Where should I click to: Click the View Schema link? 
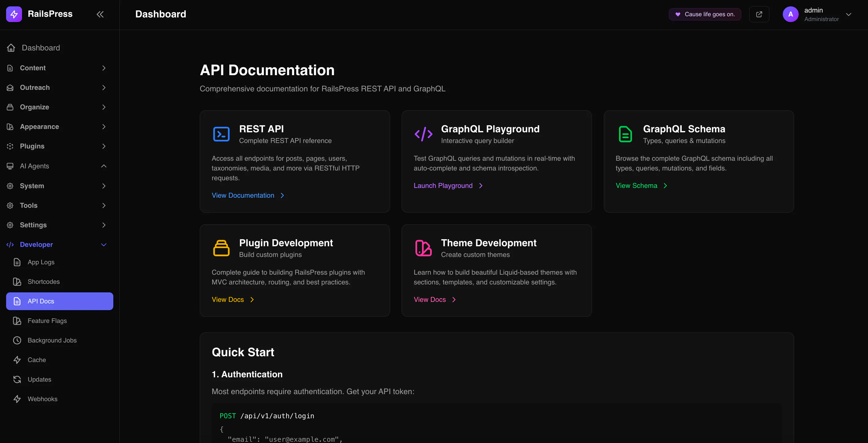pyautogui.click(x=642, y=186)
